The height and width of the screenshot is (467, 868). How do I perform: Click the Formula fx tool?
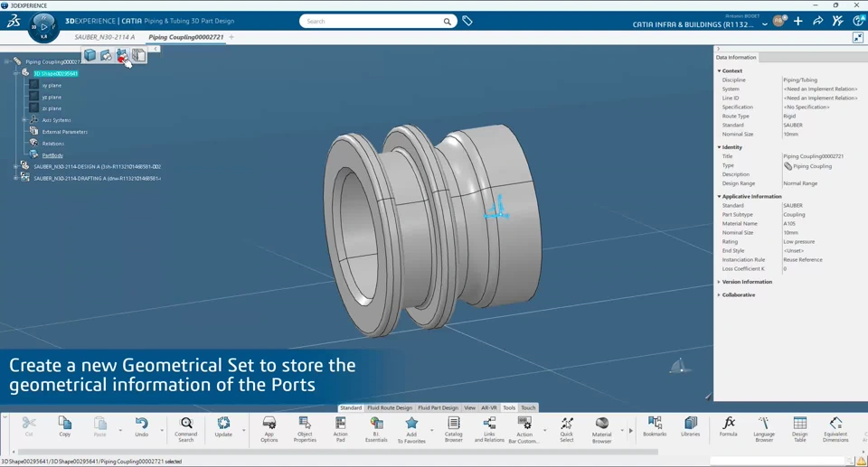(x=729, y=426)
